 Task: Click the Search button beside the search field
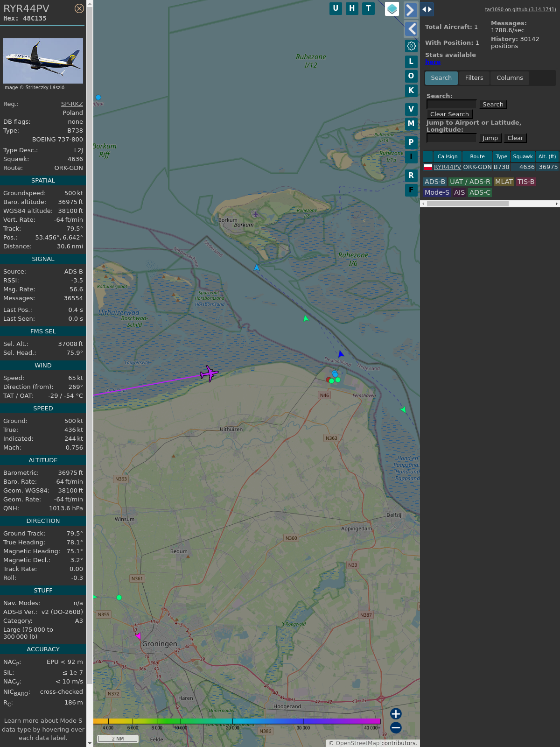point(493,105)
